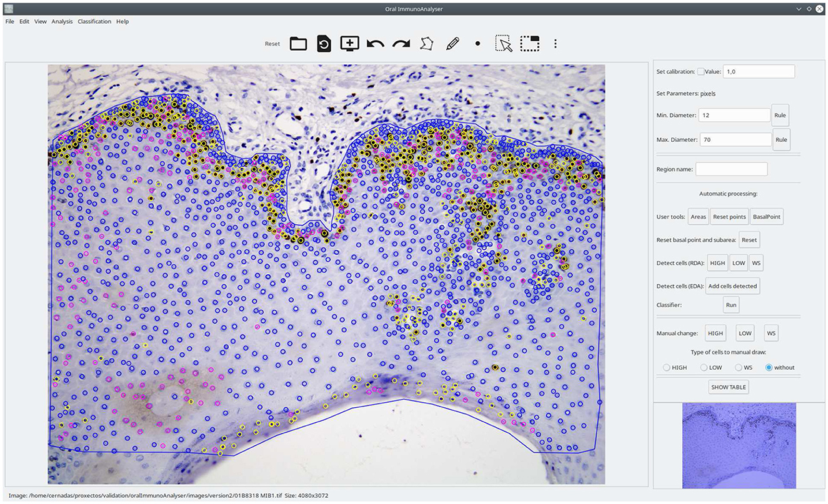828x504 pixels.
Task: Open the Analysis menu
Action: 62,21
